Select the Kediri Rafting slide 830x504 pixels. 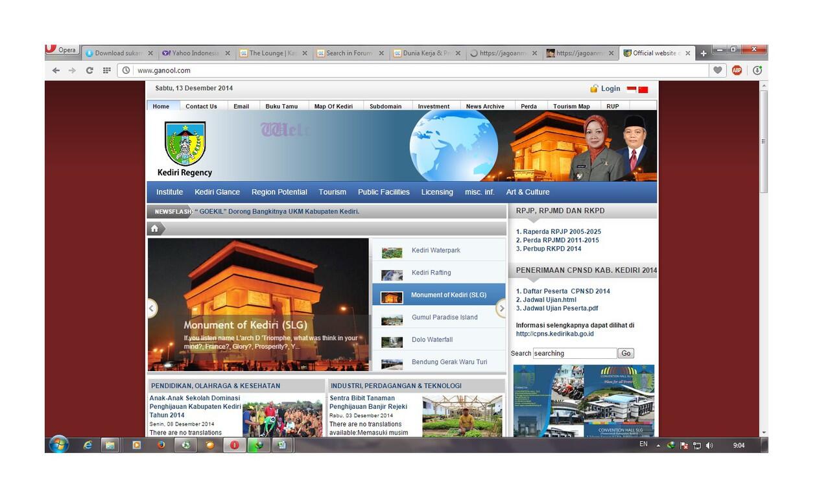coord(439,273)
